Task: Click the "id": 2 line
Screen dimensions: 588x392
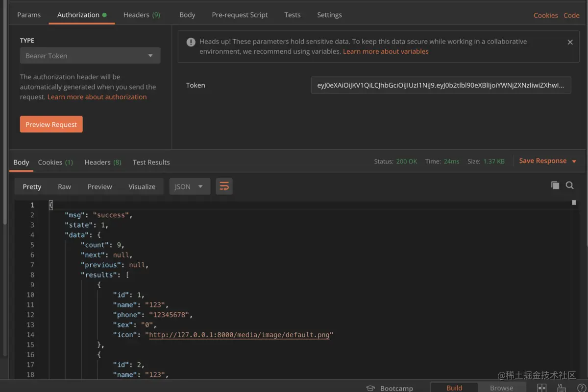Action: (x=128, y=365)
